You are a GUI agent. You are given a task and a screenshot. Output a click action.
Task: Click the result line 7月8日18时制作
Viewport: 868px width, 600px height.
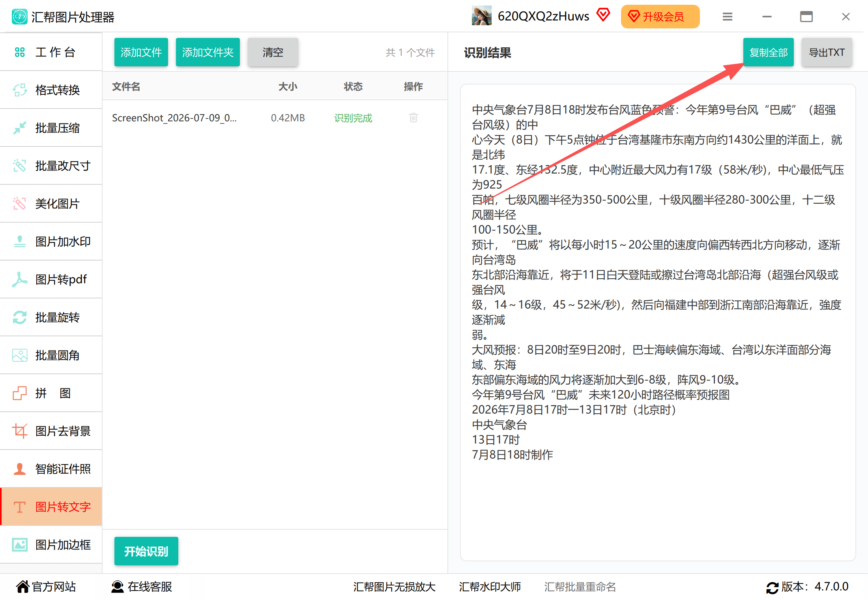513,455
